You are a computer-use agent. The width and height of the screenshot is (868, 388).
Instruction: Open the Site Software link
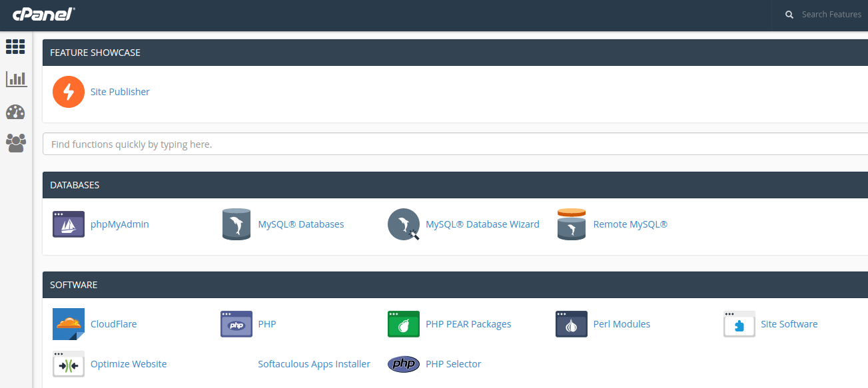(789, 324)
